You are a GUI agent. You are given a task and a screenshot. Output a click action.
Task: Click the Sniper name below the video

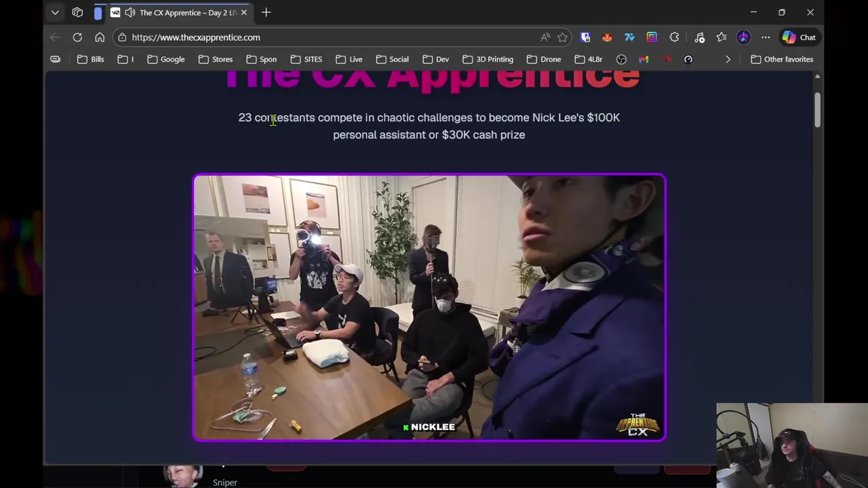pyautogui.click(x=224, y=483)
